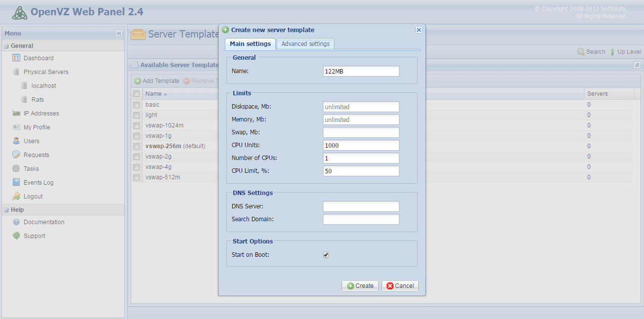Click the Dashboard icon in sidebar
The height and width of the screenshot is (319, 644).
click(x=16, y=58)
